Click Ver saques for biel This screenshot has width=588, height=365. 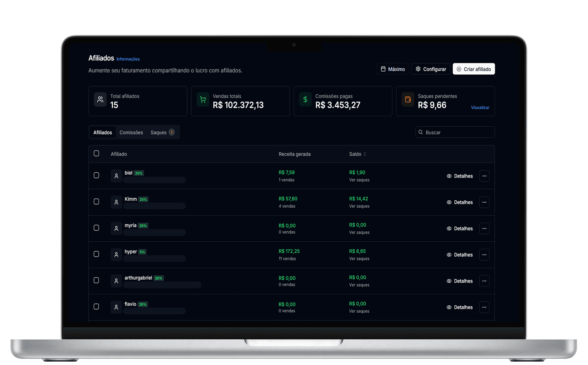pyautogui.click(x=359, y=180)
